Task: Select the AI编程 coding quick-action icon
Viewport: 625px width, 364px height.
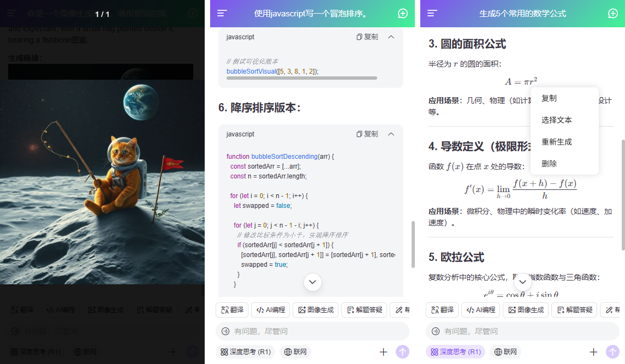Action: pyautogui.click(x=270, y=309)
